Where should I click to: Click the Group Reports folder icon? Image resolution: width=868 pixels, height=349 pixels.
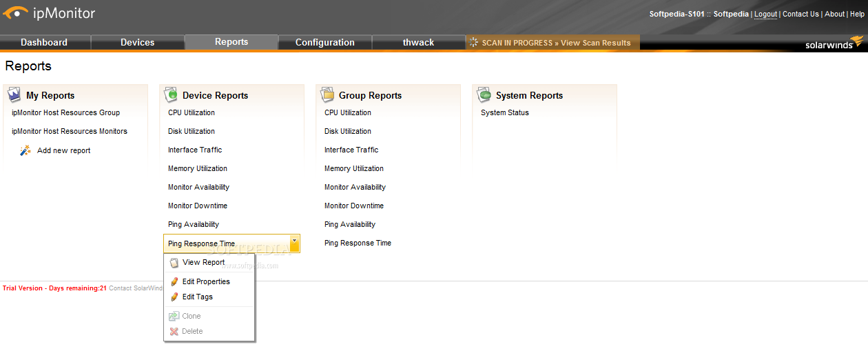point(327,94)
